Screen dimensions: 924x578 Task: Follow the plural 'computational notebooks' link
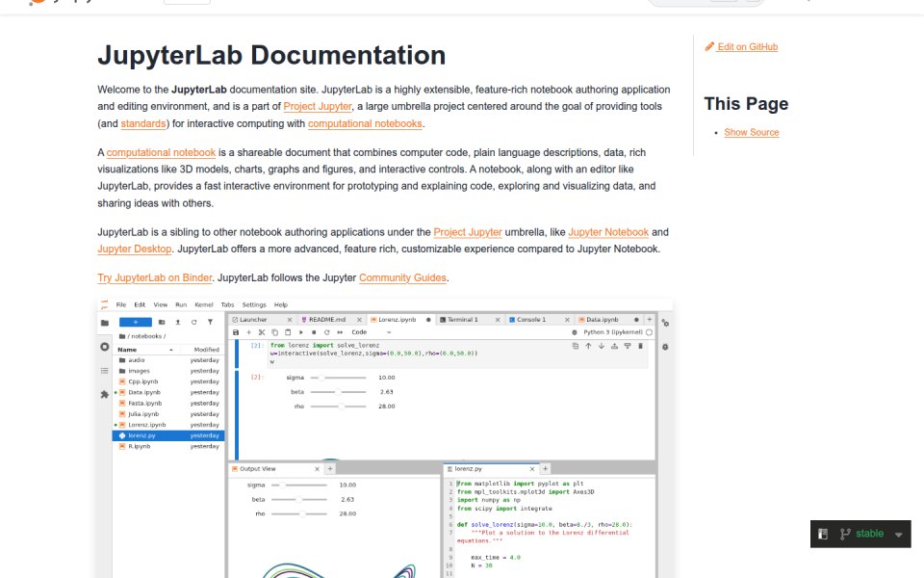pos(365,123)
